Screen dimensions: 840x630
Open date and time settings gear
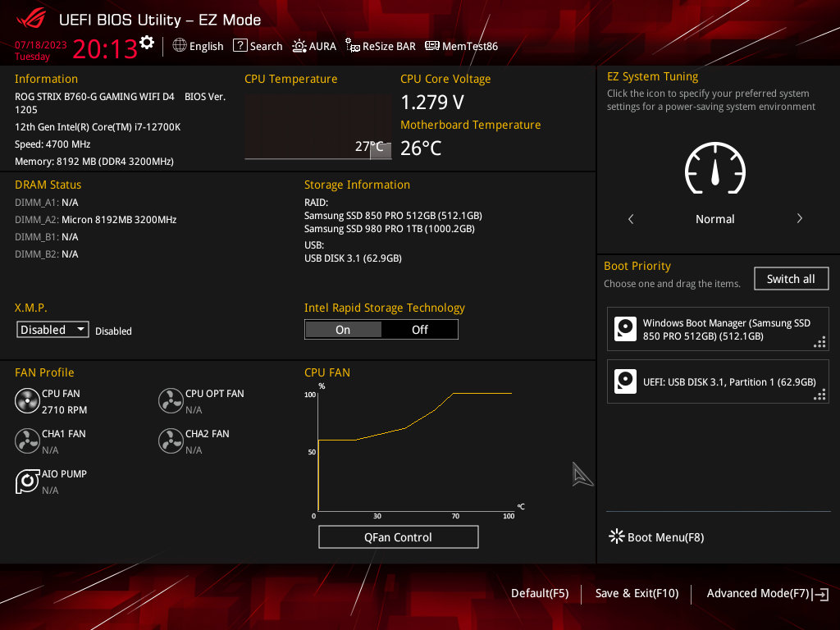pos(146,43)
